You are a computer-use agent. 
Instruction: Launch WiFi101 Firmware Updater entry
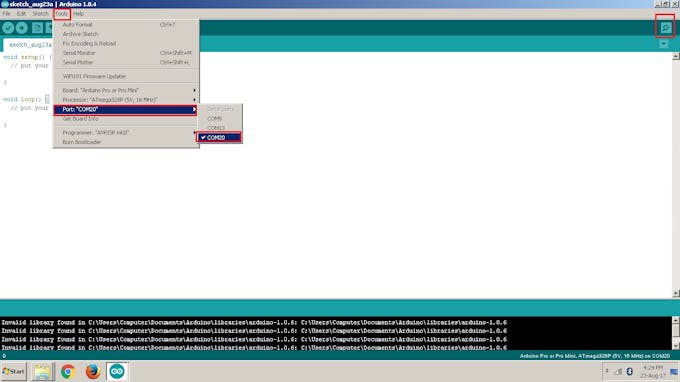(126, 76)
